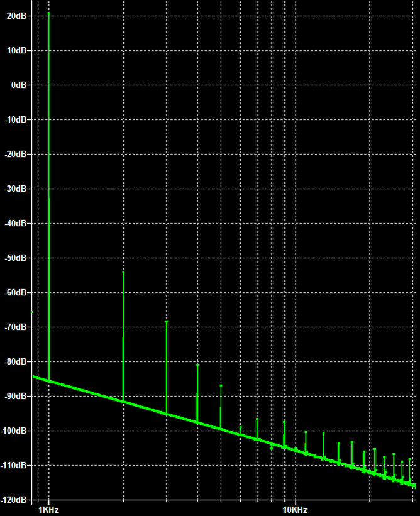Click the top of the 1KHz fundamental peak
This screenshot has height=516, width=420.
49,13
